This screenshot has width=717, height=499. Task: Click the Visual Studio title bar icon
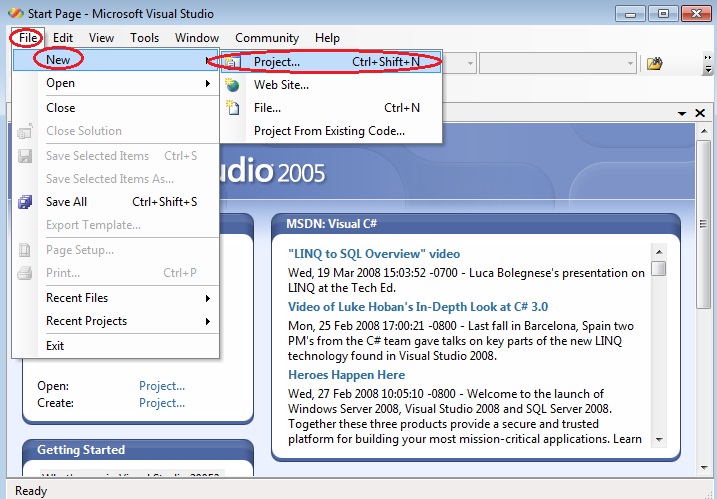(x=16, y=13)
